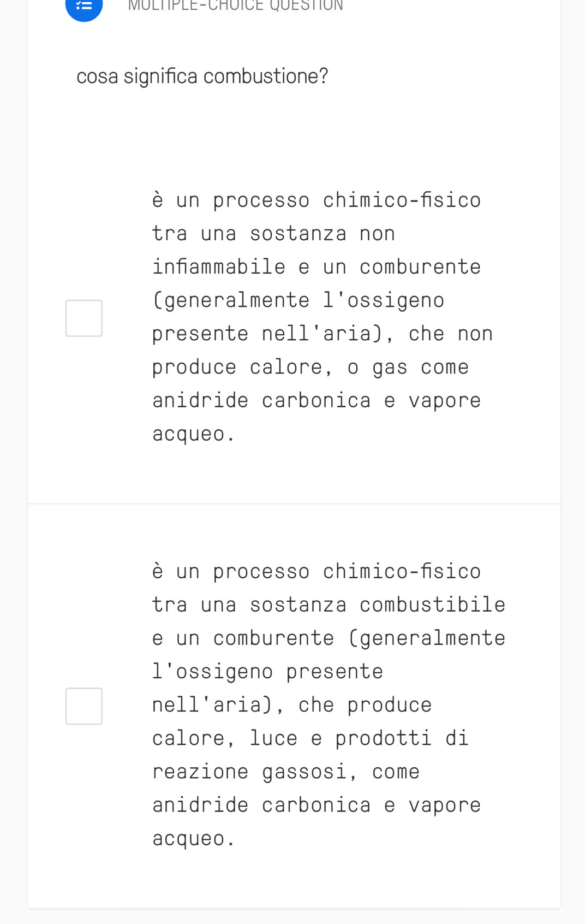Click the line "tra una sostanza combustibile"
585x924 pixels.
(x=329, y=605)
